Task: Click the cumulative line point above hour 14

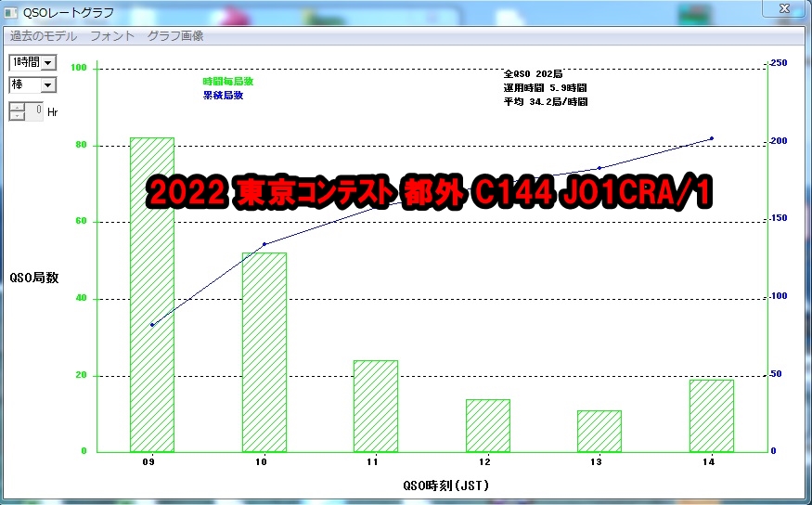Action: click(711, 138)
